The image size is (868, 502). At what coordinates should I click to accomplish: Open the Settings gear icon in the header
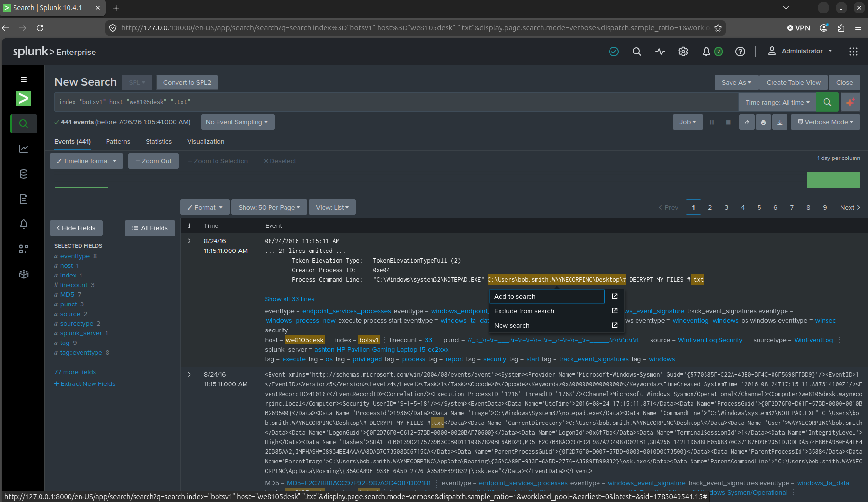point(683,52)
